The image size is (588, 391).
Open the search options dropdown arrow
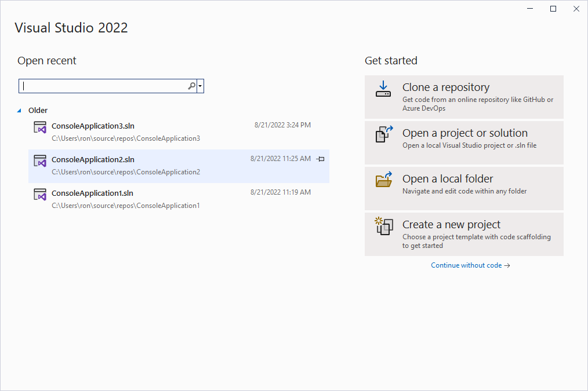(x=200, y=86)
